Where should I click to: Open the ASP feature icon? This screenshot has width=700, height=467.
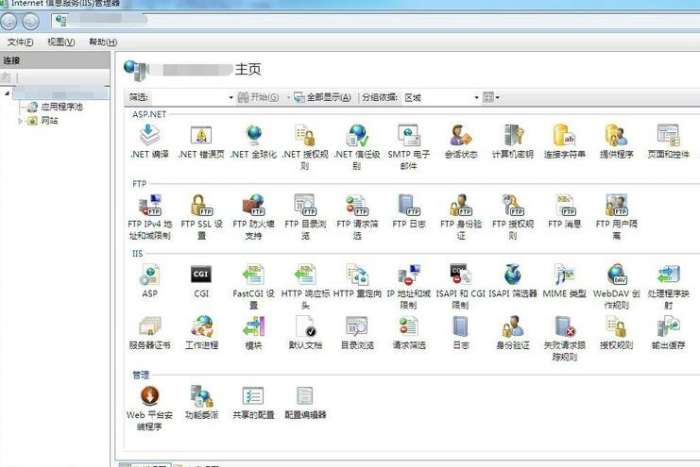pos(150,281)
